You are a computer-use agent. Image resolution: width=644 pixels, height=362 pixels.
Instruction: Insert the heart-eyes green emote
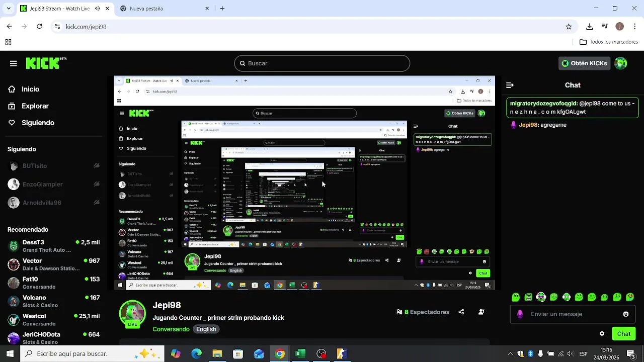coord(630,297)
